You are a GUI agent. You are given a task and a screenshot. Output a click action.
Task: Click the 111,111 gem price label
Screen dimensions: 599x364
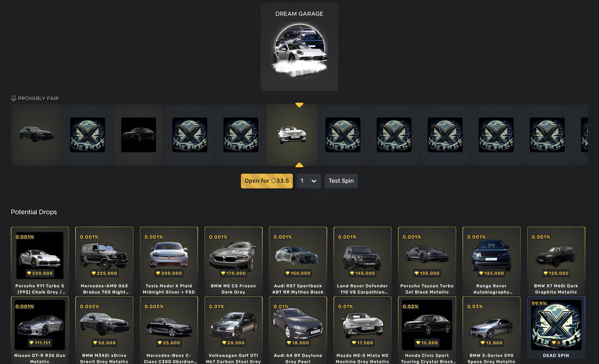coord(40,343)
